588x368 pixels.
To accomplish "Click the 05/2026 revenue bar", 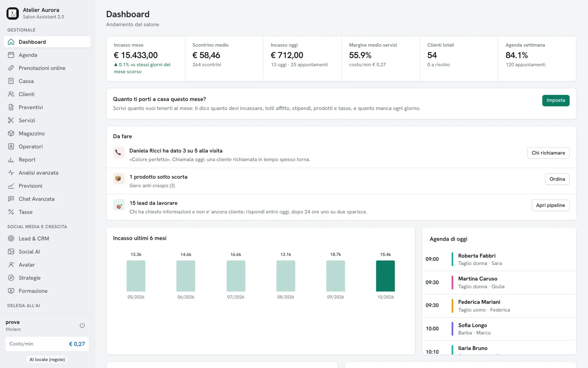I will pyautogui.click(x=136, y=276).
